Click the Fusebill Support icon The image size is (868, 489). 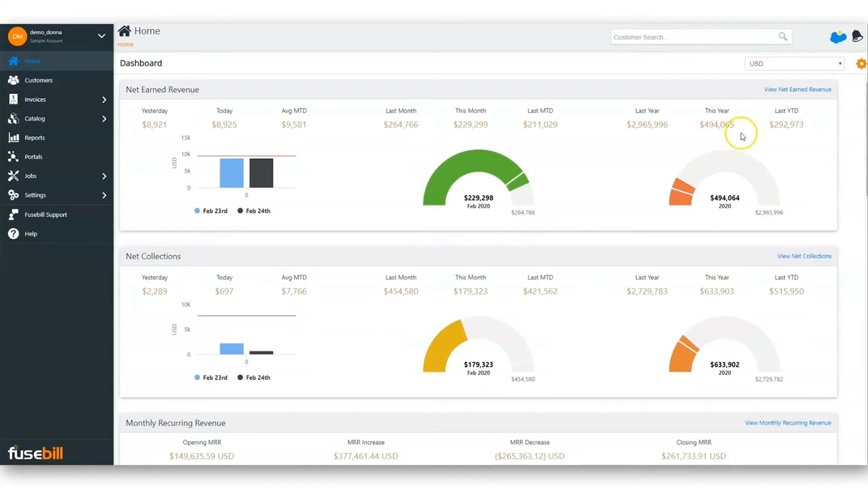tap(13, 215)
